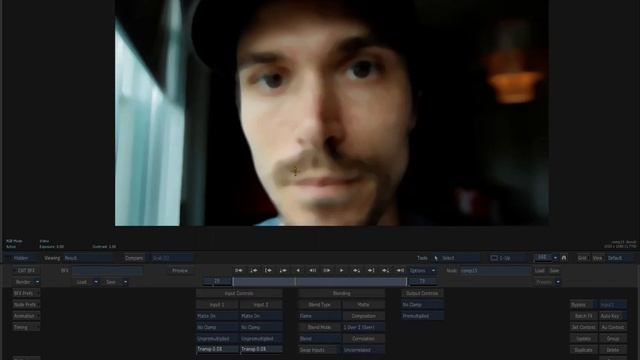Step forward one frame in transport controls
This screenshot has height=360, width=640.
coord(327,271)
